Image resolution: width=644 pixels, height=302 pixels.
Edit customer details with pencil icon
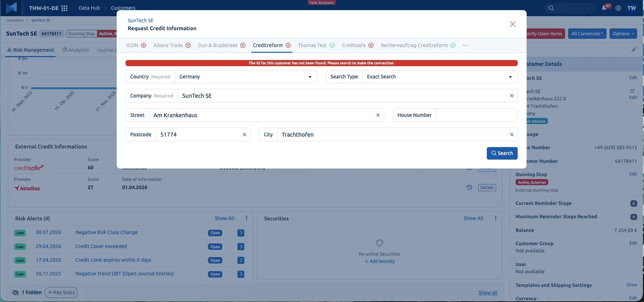tap(634, 49)
